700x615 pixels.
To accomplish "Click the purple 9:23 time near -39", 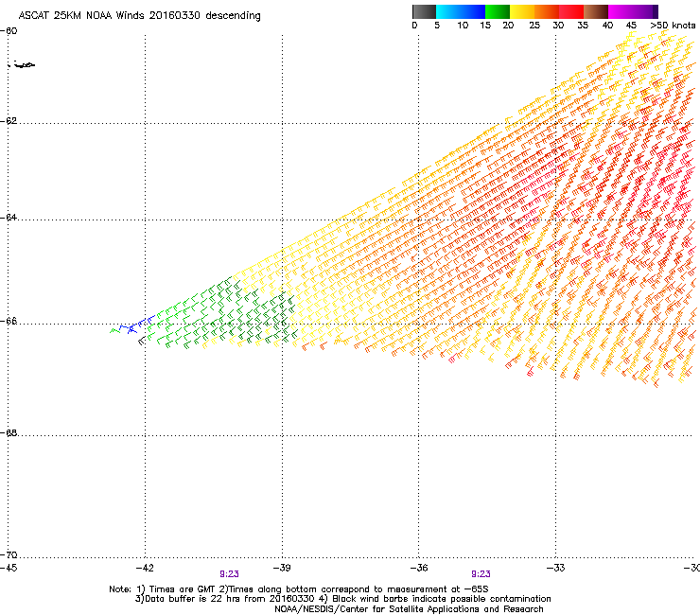I will coord(229,574).
